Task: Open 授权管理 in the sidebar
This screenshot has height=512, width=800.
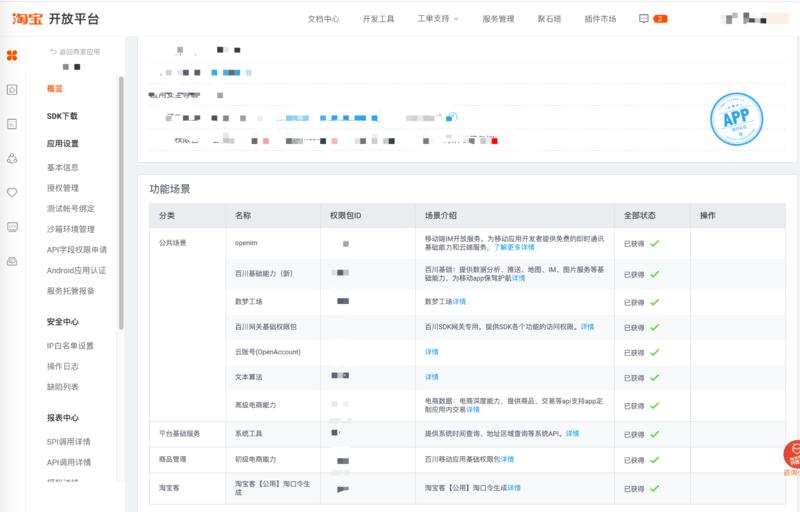Action: (63, 188)
